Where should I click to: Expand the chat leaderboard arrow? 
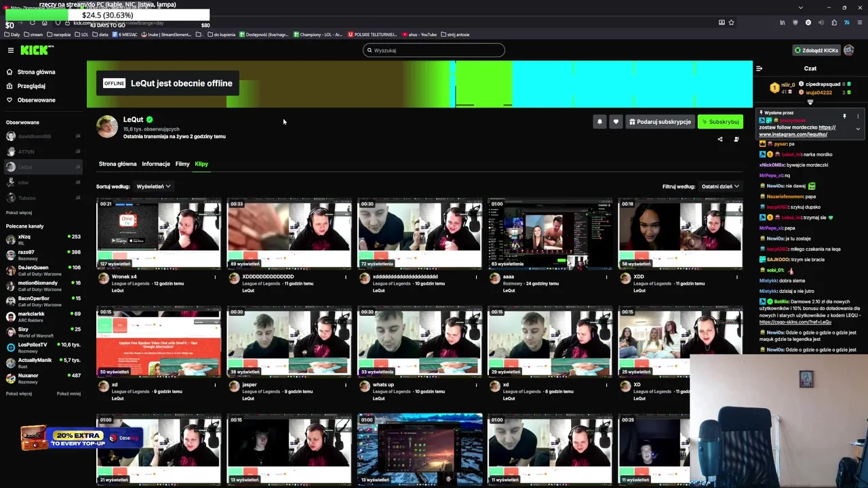(x=810, y=102)
